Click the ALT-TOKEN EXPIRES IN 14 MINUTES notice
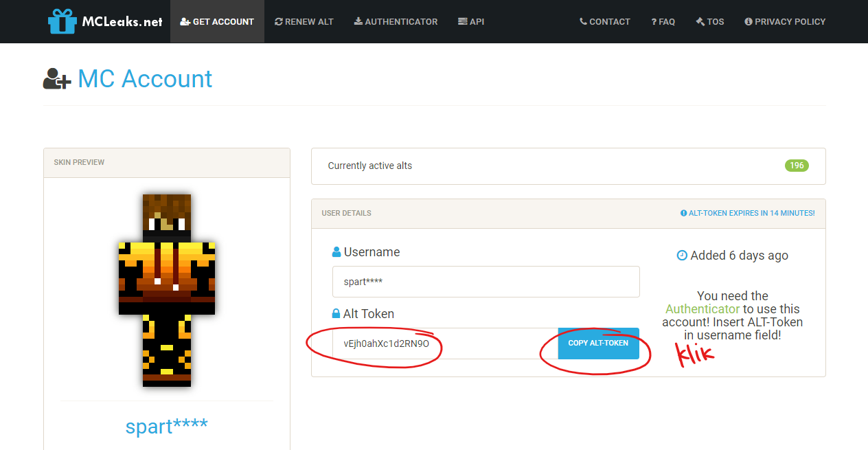This screenshot has height=450, width=868. click(x=747, y=213)
